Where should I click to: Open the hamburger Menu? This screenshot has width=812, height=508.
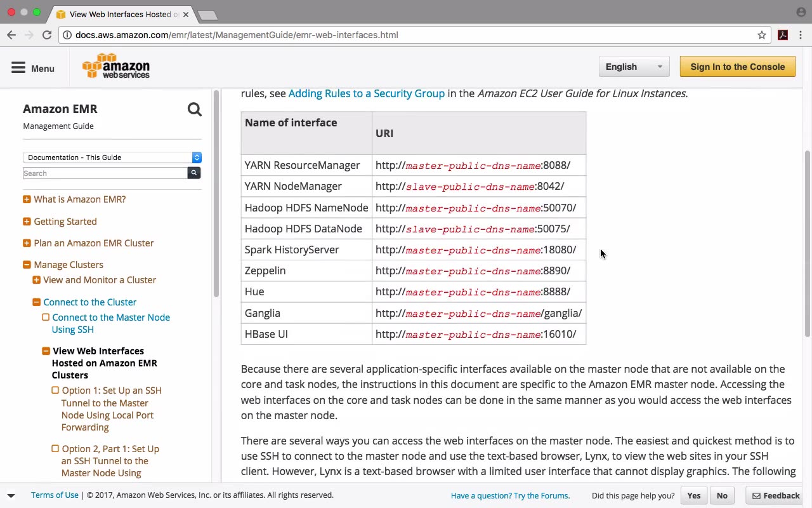tap(33, 68)
